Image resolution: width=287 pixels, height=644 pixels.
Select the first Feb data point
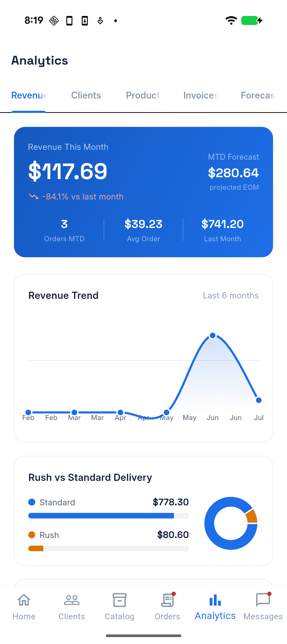coord(28,412)
